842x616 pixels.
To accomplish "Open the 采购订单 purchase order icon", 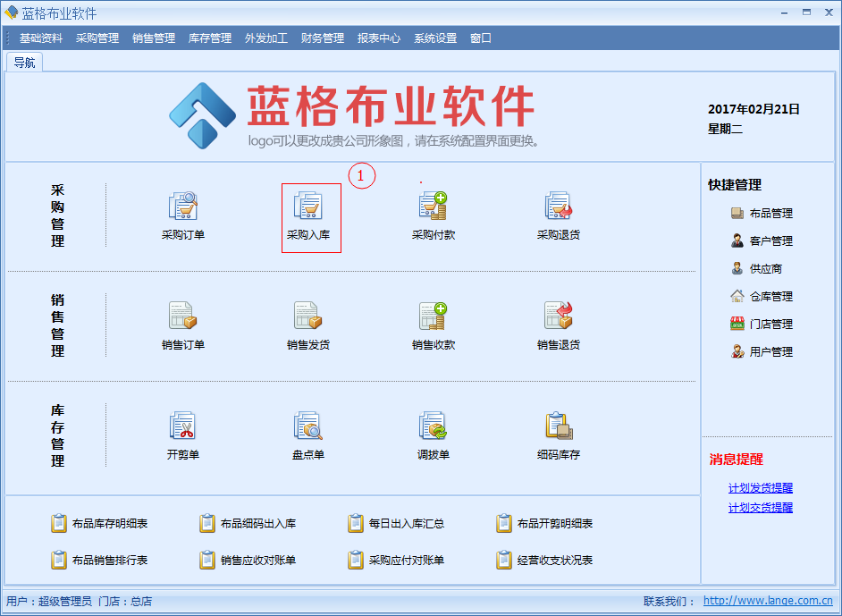I will coord(183,207).
